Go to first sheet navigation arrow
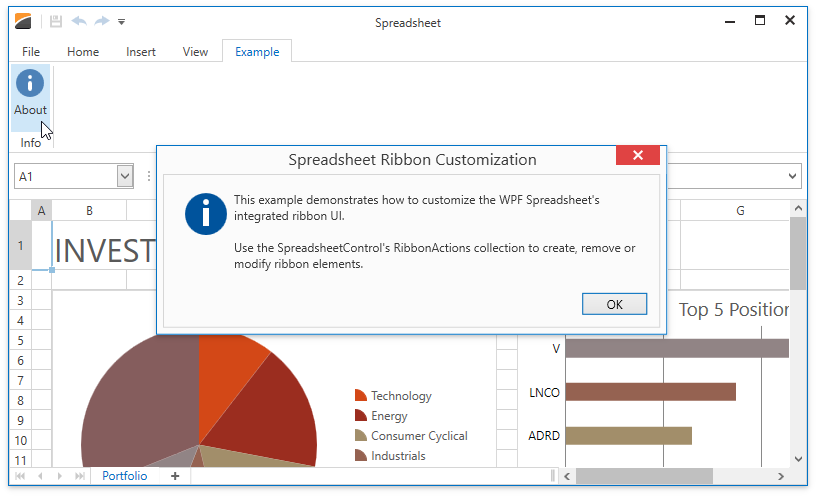This screenshot has height=496, width=816. pos(20,476)
